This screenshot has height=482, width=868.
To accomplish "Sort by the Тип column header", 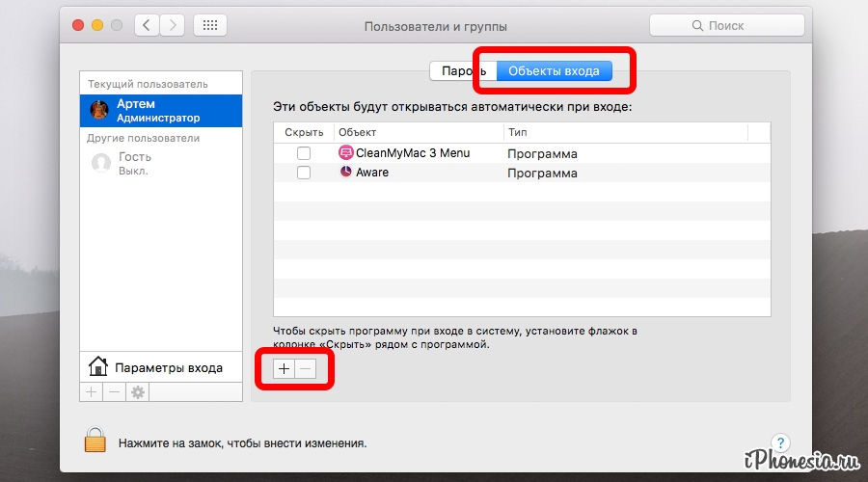I will pos(626,132).
